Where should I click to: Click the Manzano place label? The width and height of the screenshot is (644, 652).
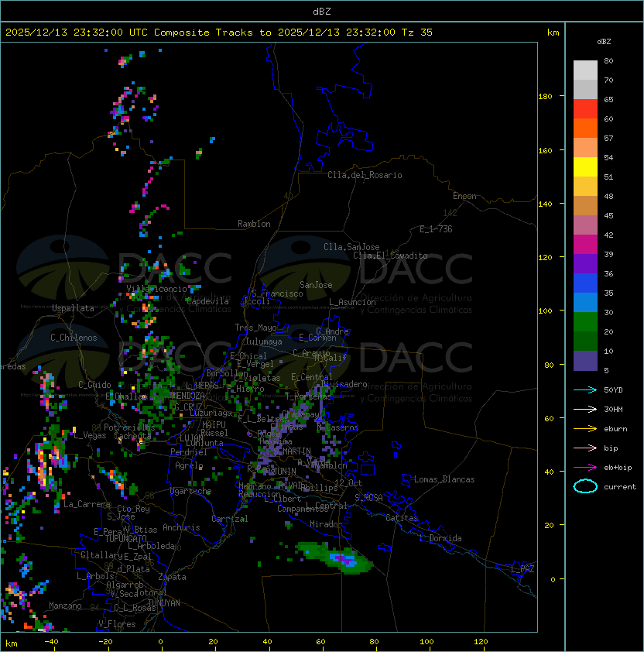tap(65, 606)
